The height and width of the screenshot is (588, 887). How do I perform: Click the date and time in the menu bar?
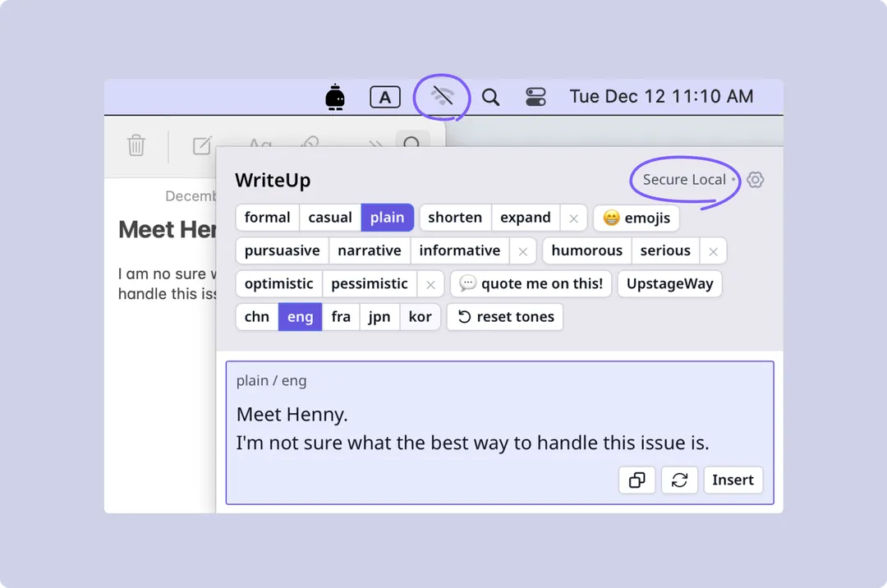coord(661,96)
